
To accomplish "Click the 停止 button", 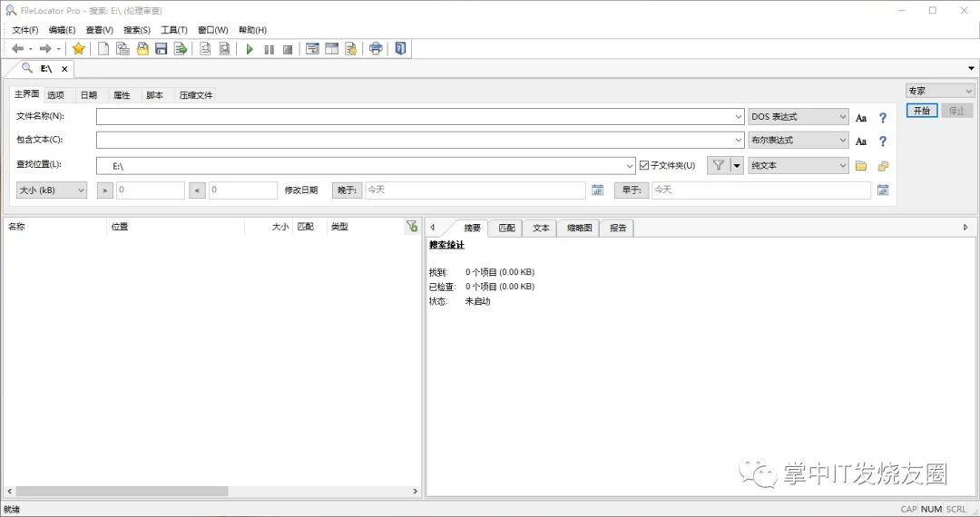I will [x=957, y=111].
